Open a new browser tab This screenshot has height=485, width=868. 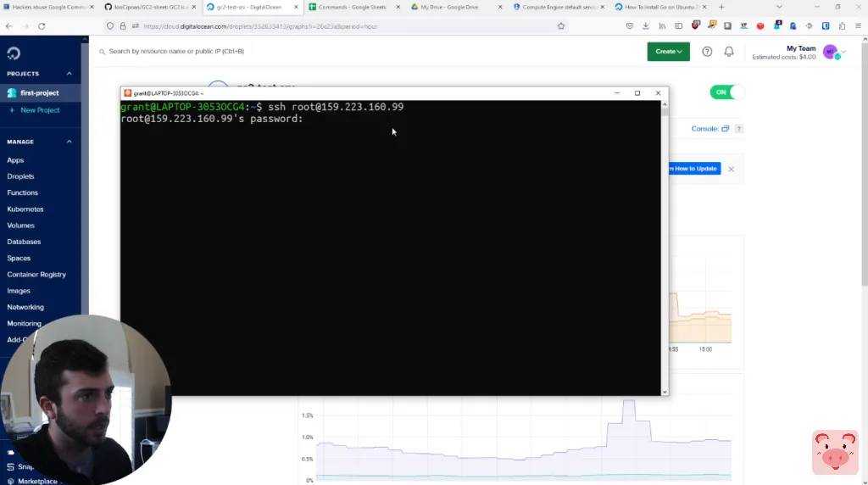pos(721,7)
